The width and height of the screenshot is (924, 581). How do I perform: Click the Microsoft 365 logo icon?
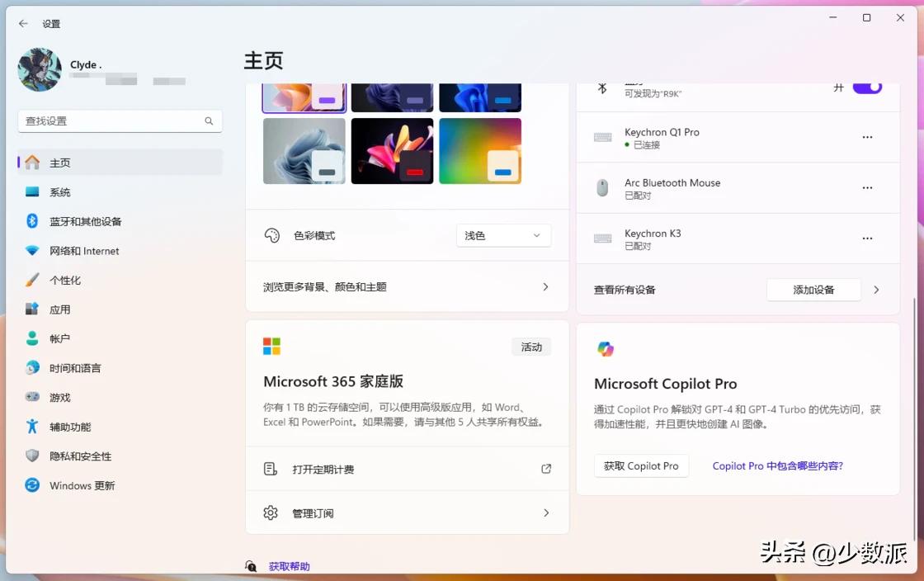tap(271, 346)
